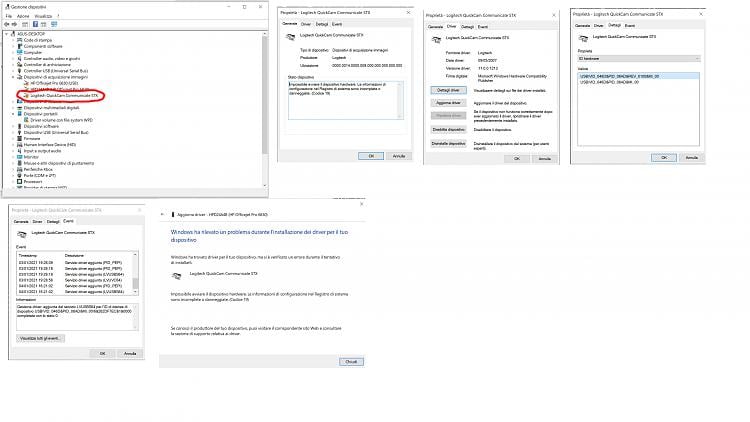Click the Input e output audio icon
Screen dimensions: 750x422
(20, 151)
